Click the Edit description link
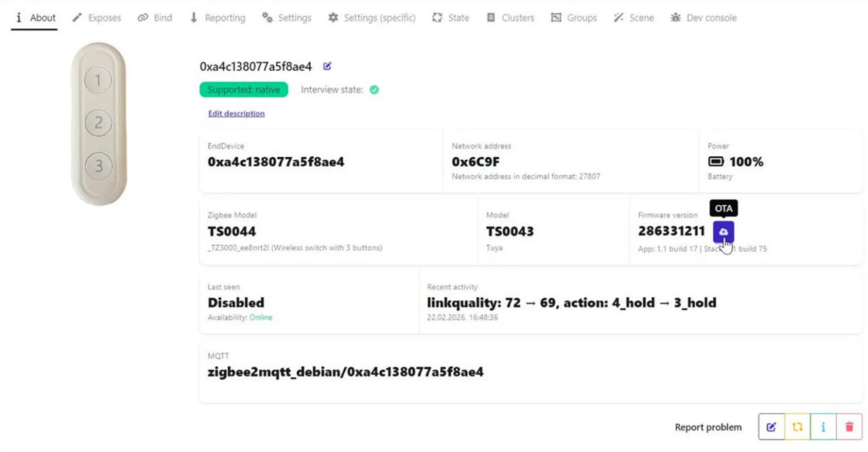The height and width of the screenshot is (452, 868). click(x=237, y=113)
